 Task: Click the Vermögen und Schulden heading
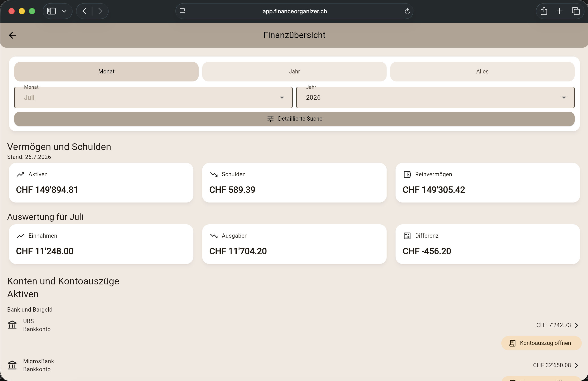[59, 147]
